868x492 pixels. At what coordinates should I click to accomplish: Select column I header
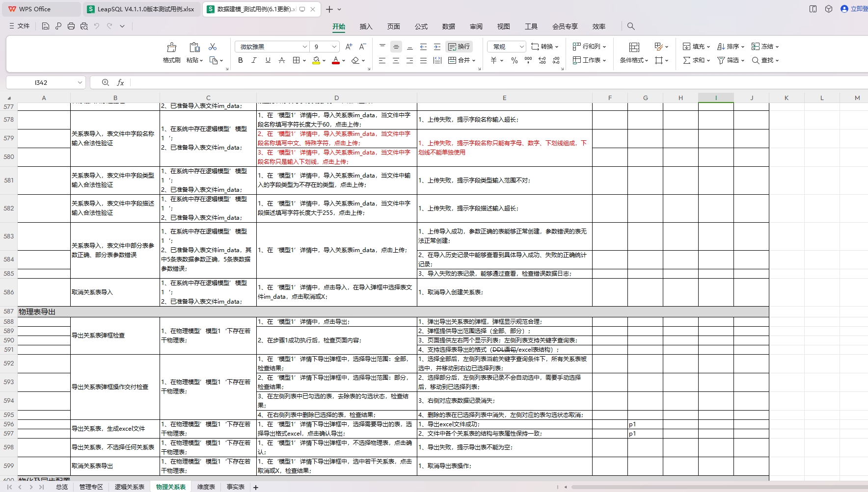716,98
